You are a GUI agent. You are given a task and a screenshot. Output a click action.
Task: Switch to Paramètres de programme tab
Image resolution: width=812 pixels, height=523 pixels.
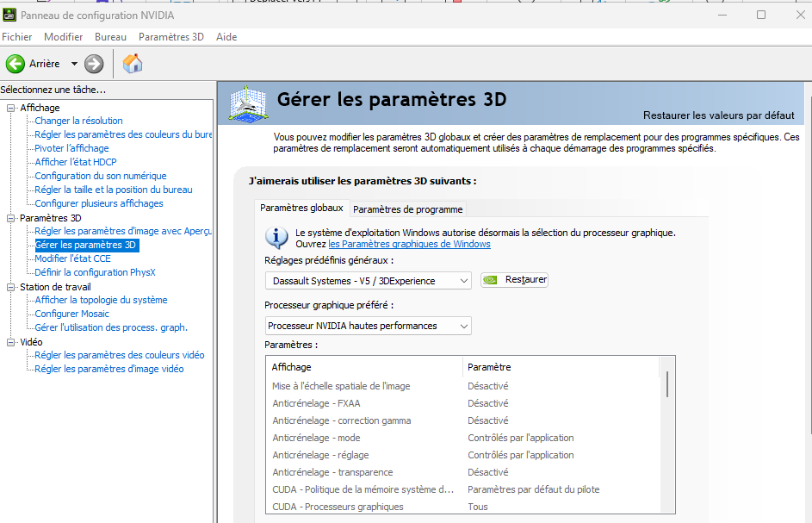[x=408, y=209]
